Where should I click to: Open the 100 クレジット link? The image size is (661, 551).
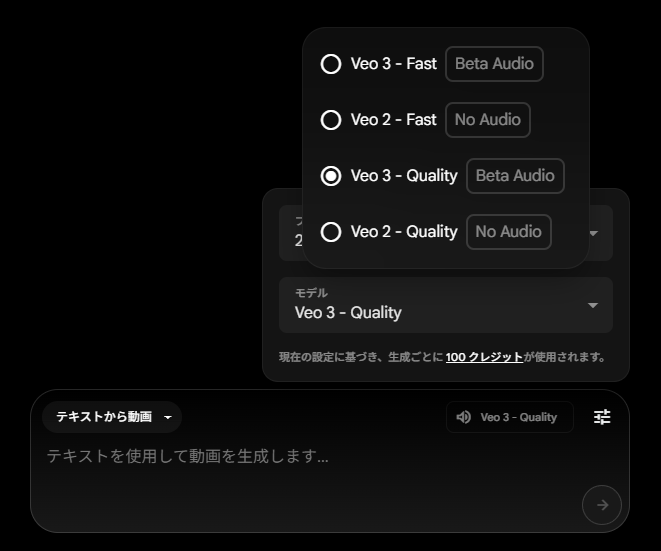(x=484, y=357)
